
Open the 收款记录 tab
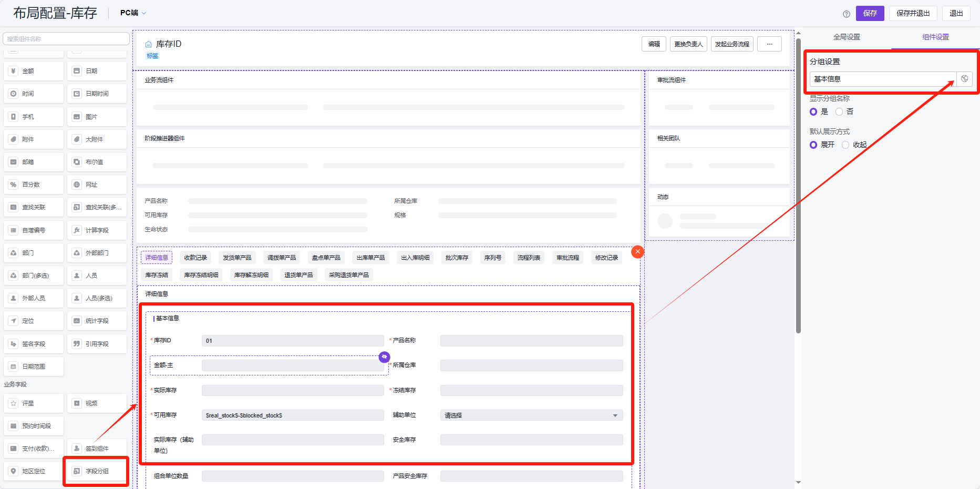[x=195, y=258]
